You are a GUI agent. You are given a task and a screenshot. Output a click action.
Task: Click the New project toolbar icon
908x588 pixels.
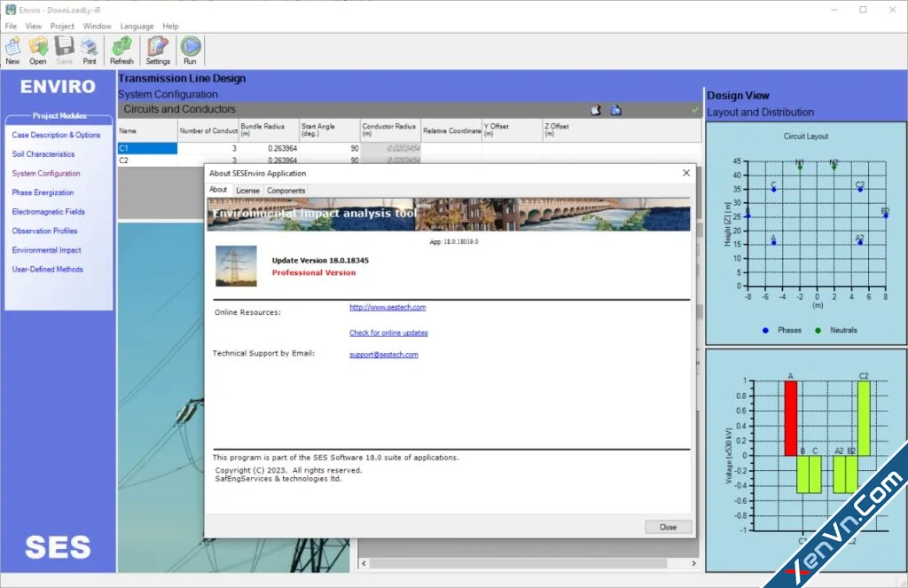point(12,50)
